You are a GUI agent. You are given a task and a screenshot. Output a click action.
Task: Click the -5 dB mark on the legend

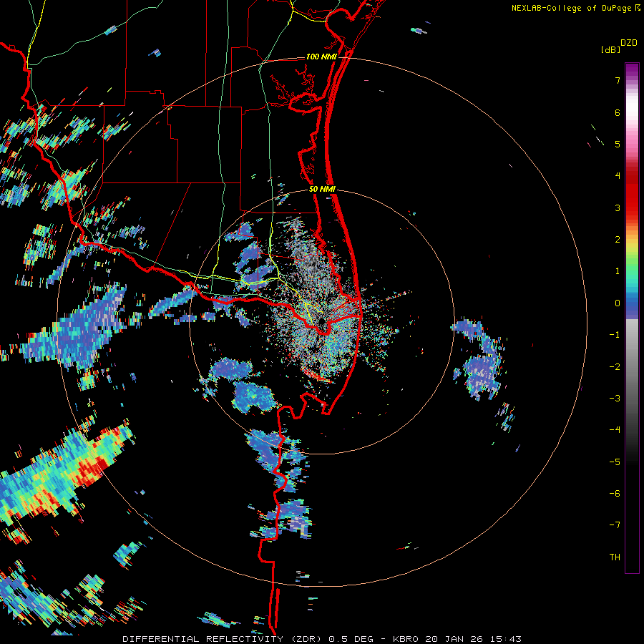tap(615, 462)
